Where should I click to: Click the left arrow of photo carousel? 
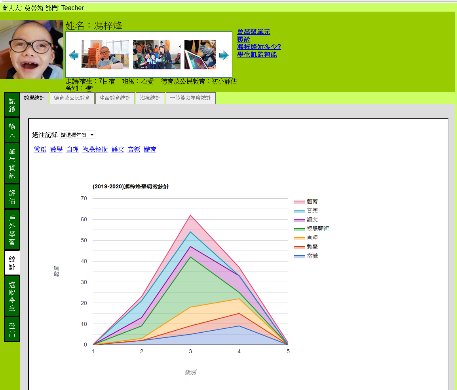(74, 55)
